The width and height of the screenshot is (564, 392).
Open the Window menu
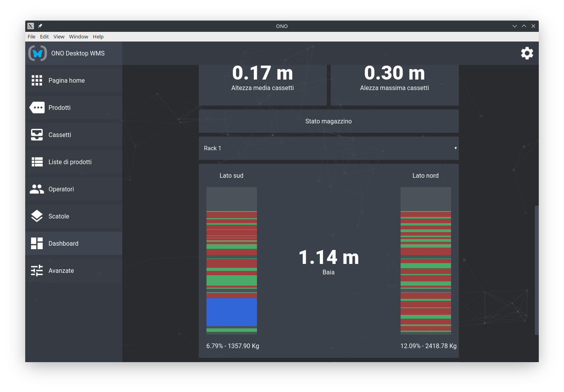tap(78, 36)
